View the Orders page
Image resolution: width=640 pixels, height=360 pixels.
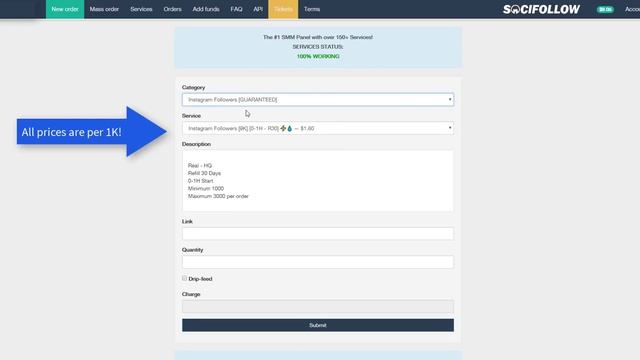(172, 9)
